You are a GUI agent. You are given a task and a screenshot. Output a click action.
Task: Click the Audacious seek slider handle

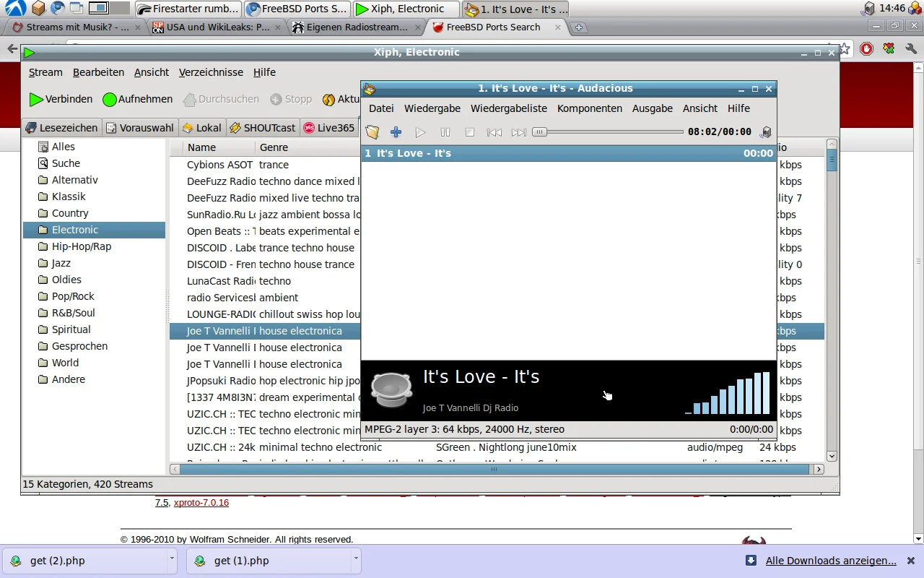(x=539, y=132)
